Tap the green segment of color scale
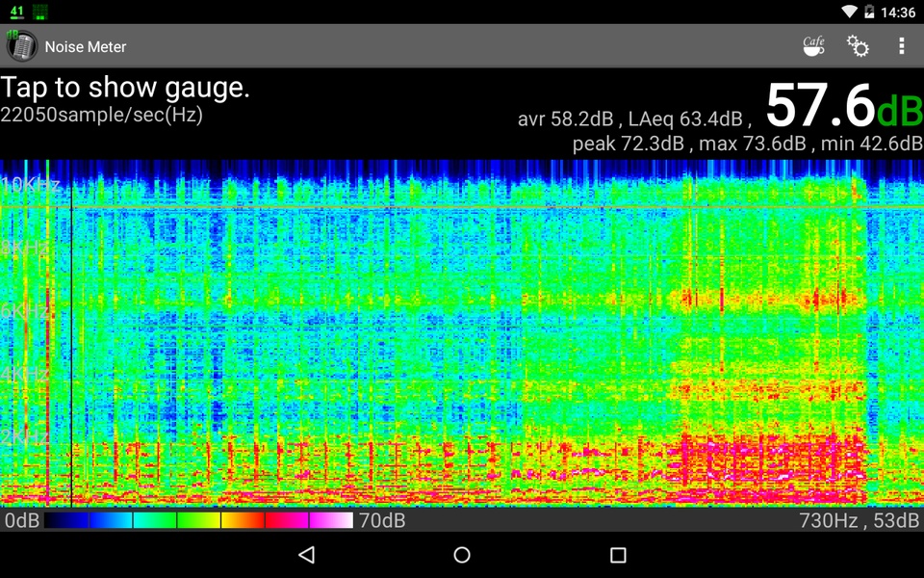Viewport: 924px width, 578px height. pyautogui.click(x=198, y=520)
